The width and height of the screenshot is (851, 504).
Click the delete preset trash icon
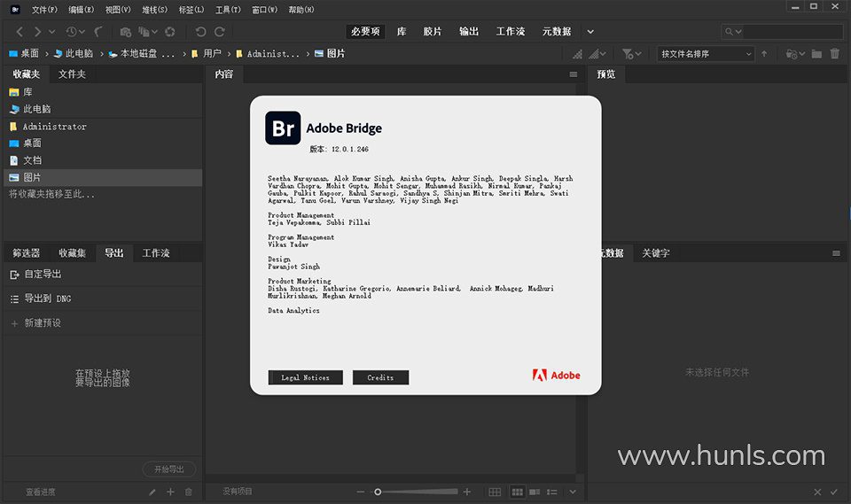pos(189,492)
